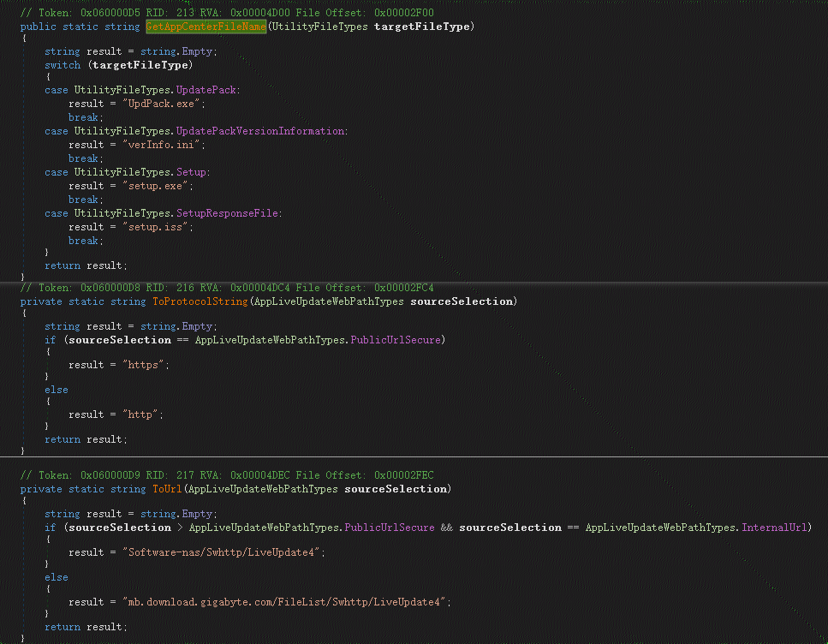Click the "setup.exe" string literal

(155, 186)
